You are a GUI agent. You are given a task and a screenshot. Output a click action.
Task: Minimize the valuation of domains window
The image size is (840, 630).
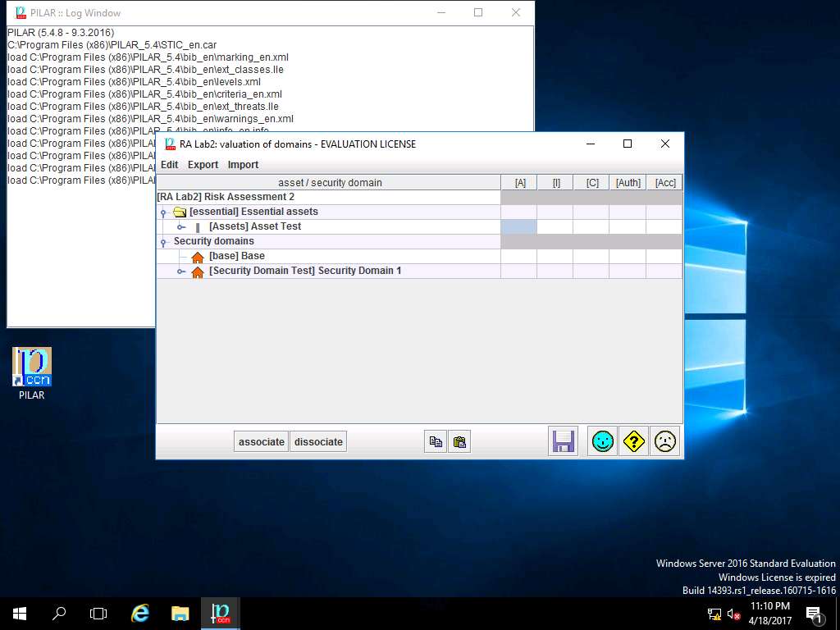[591, 144]
